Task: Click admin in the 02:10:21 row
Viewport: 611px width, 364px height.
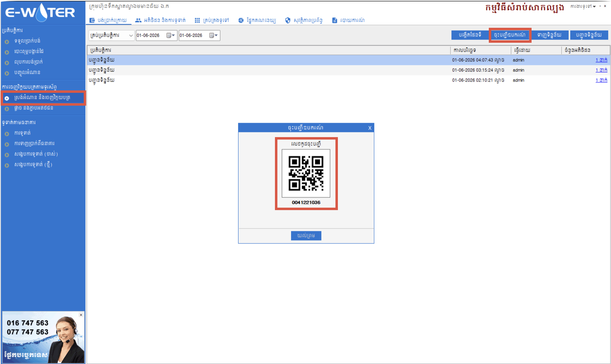Action: click(x=518, y=80)
